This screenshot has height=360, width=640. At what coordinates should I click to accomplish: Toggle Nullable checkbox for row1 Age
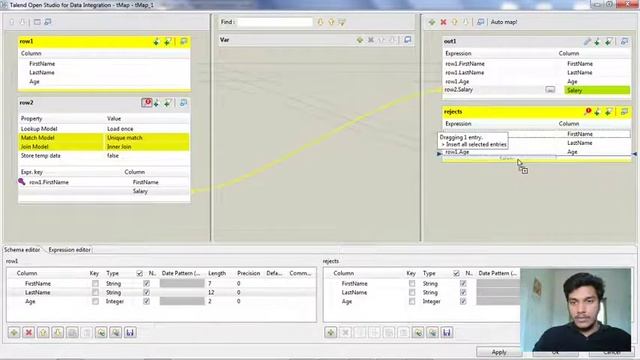coord(147,301)
